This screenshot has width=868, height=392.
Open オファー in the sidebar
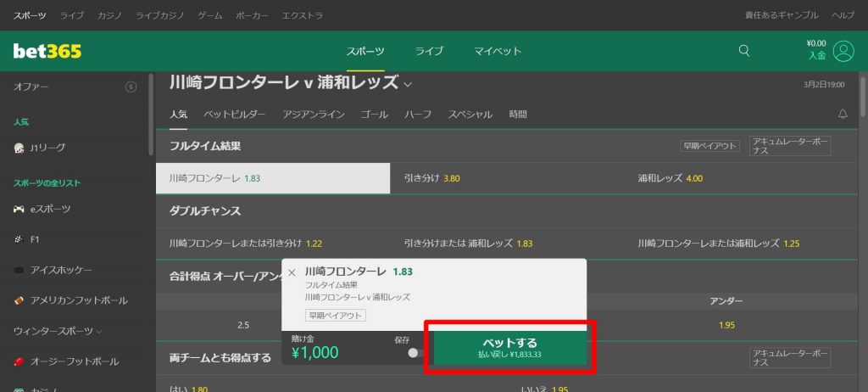(31, 87)
